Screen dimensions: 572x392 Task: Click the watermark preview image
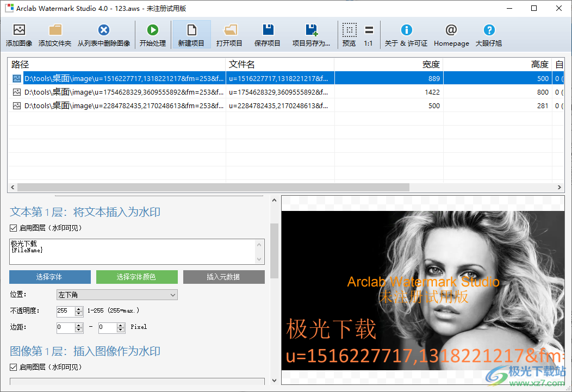click(423, 291)
